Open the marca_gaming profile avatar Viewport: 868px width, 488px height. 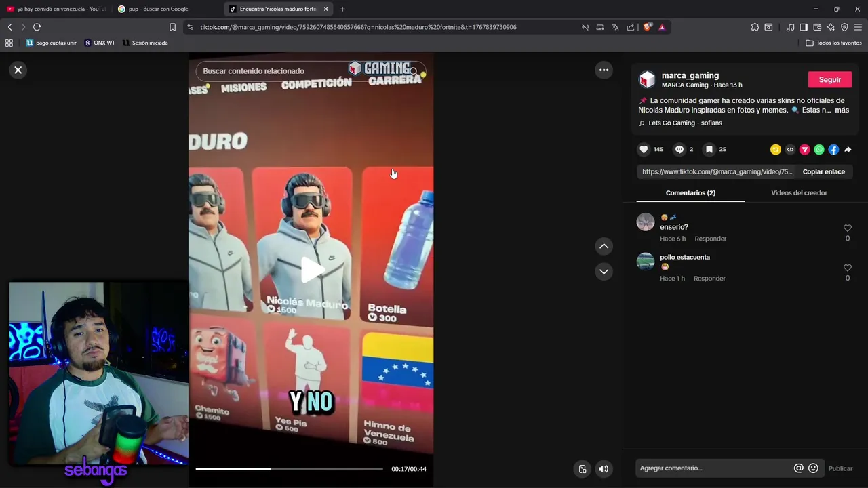pos(648,80)
